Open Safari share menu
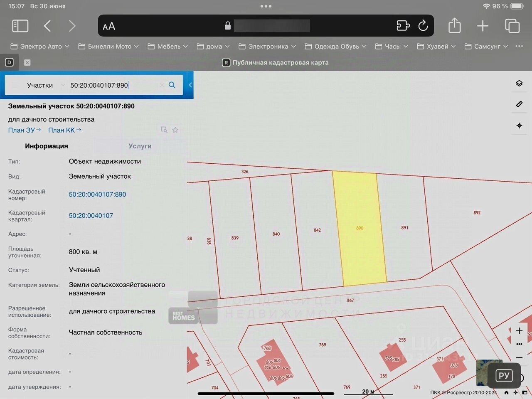 pos(454,26)
